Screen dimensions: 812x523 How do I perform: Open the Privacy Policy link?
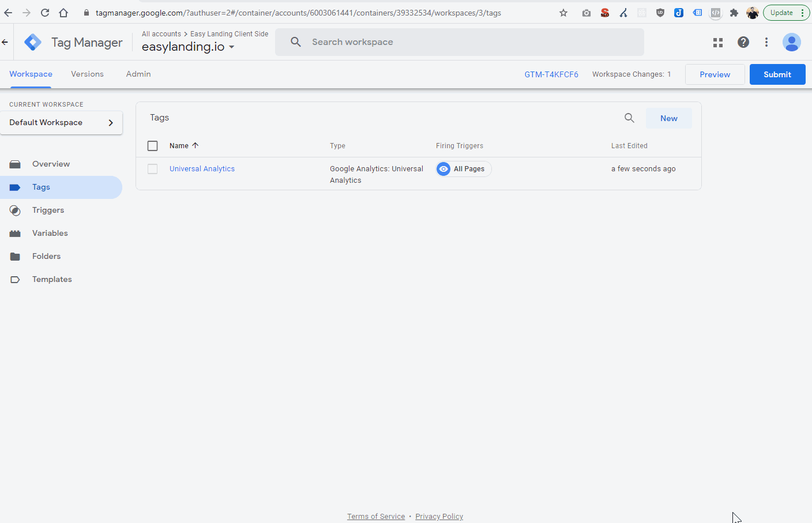coord(439,517)
